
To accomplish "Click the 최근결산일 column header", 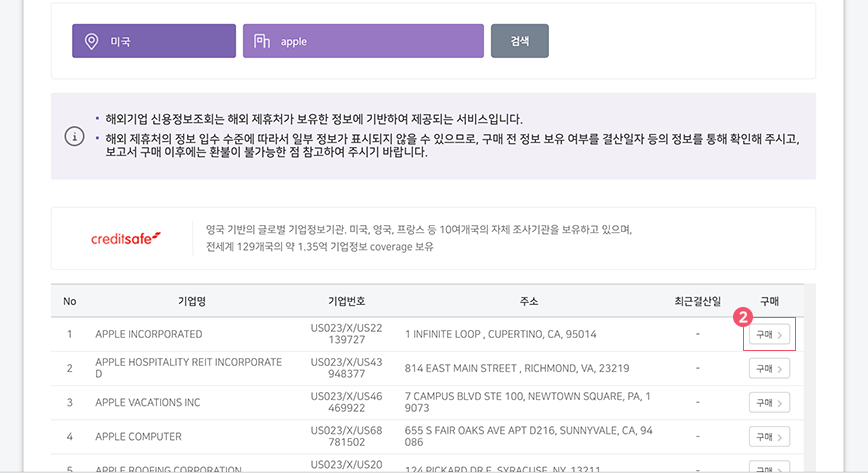I will [698, 301].
